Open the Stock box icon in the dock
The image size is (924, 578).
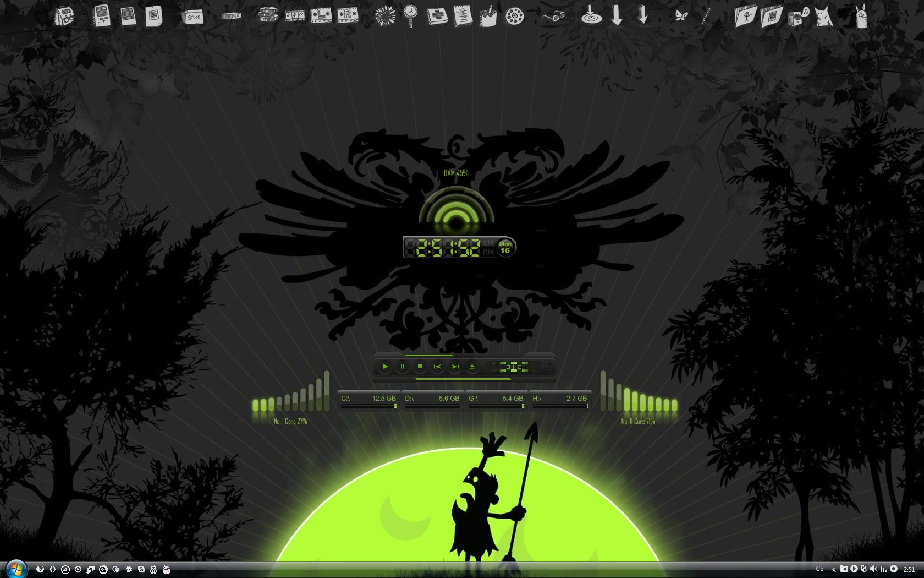193,17
